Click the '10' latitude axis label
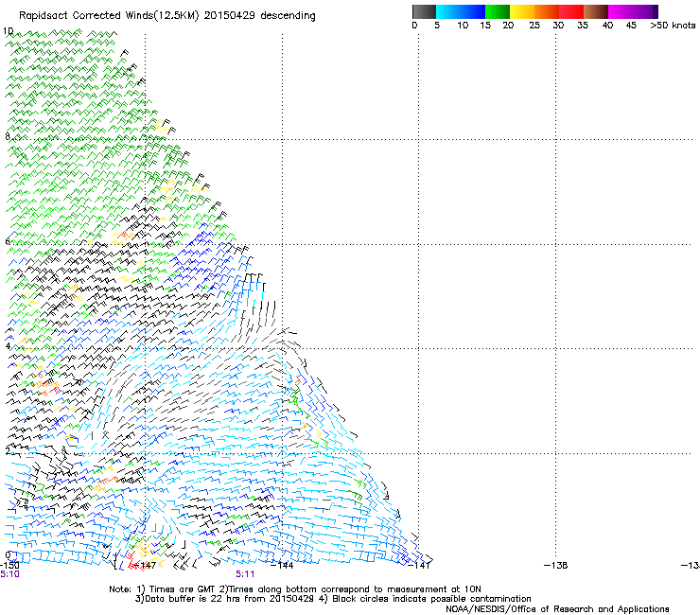The image size is (700, 615). click(8, 31)
